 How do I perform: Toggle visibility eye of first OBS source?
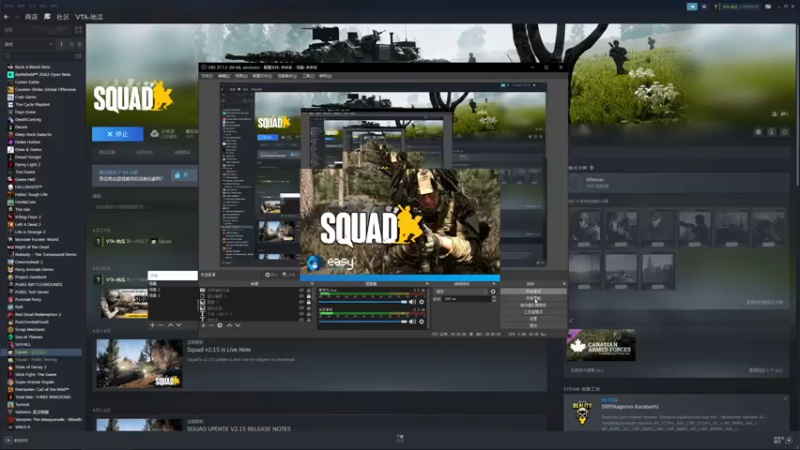(x=301, y=291)
